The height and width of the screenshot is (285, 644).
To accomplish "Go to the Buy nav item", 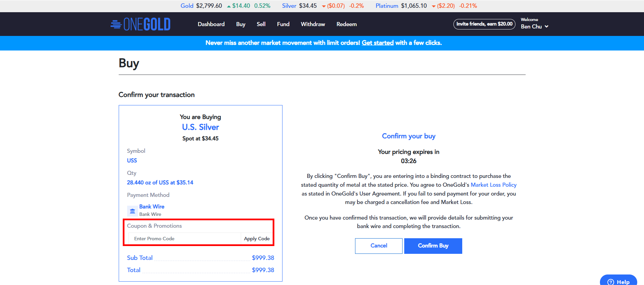I will pos(241,24).
